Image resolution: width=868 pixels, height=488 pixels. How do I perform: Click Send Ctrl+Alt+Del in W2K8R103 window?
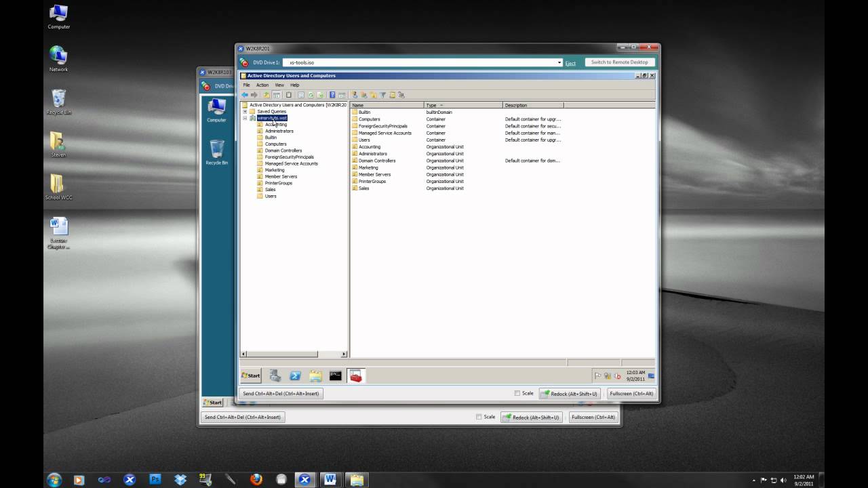pos(242,417)
